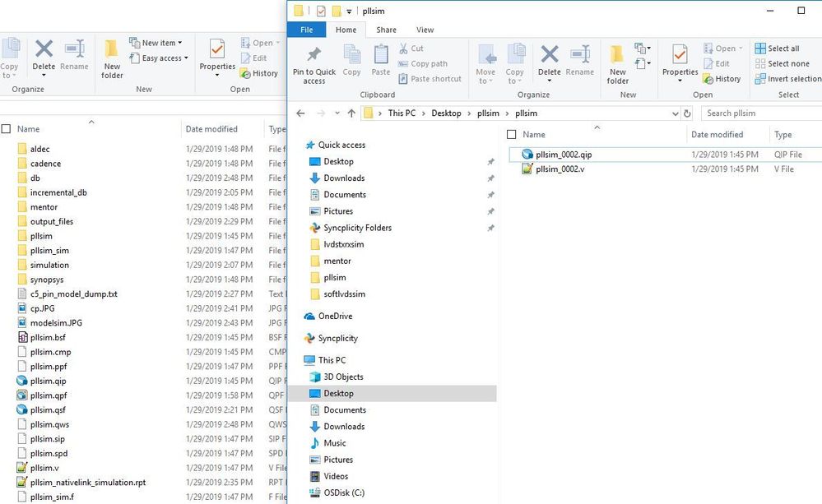Toggle properties checkmark in Quick Access Toolbar

(321, 11)
